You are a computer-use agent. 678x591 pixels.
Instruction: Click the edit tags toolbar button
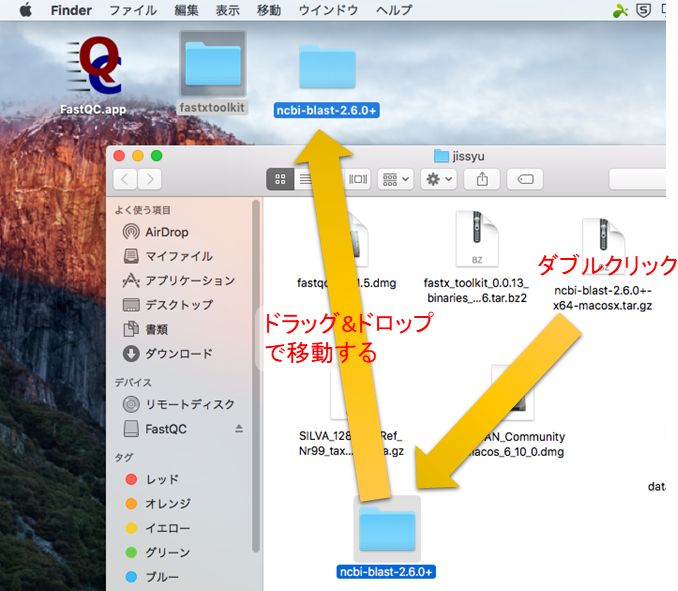pyautogui.click(x=525, y=179)
